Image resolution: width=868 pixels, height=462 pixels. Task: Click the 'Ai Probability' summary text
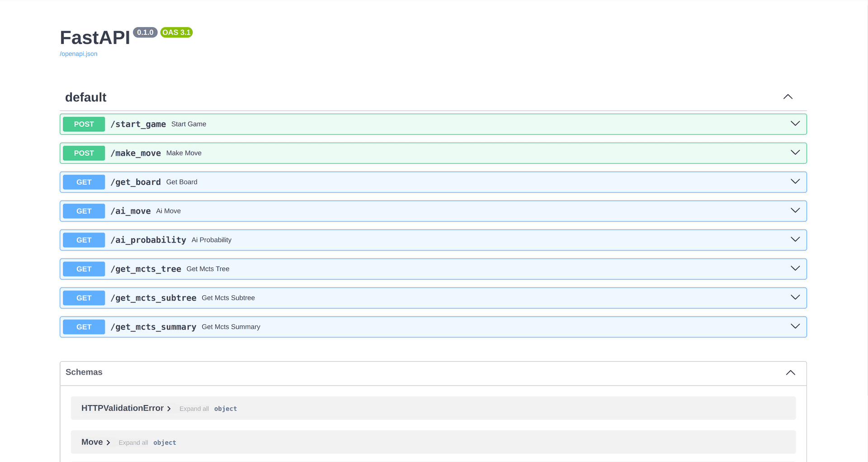click(x=212, y=240)
